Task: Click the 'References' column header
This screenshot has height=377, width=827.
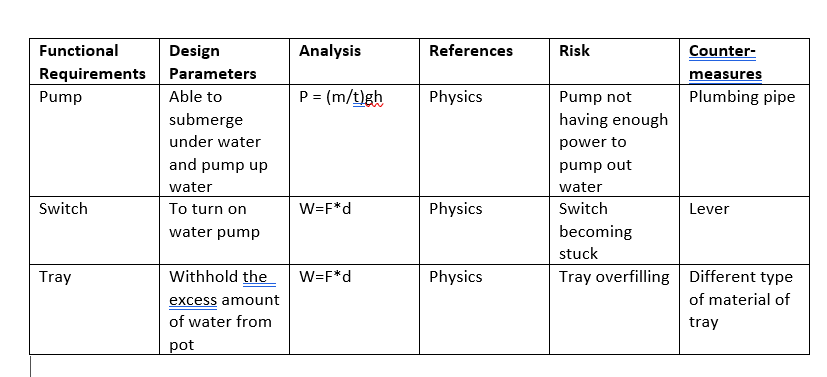Action: point(484,62)
